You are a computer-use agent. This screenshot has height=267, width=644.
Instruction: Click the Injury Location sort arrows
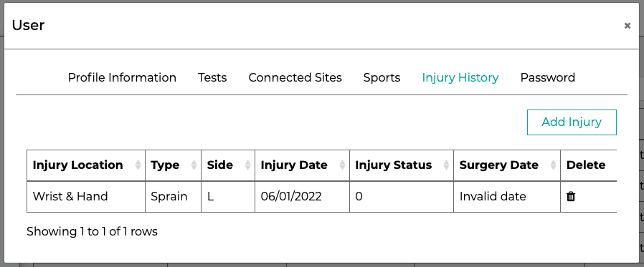click(138, 165)
